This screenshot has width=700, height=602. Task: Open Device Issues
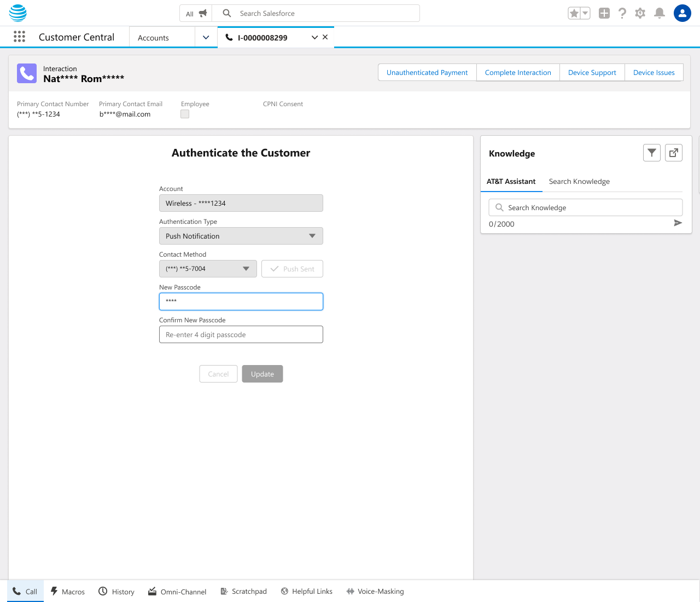pyautogui.click(x=654, y=72)
